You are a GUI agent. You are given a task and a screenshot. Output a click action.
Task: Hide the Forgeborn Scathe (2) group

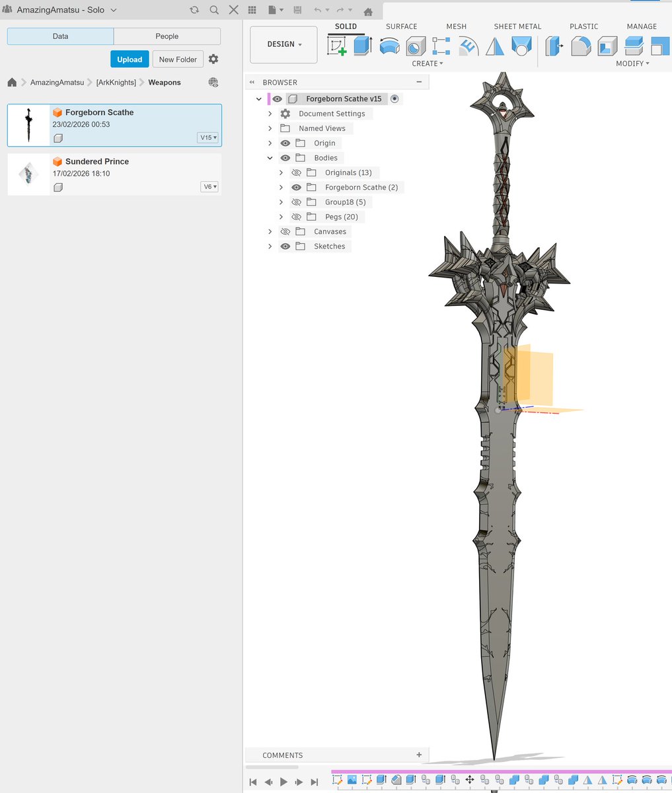pos(297,188)
